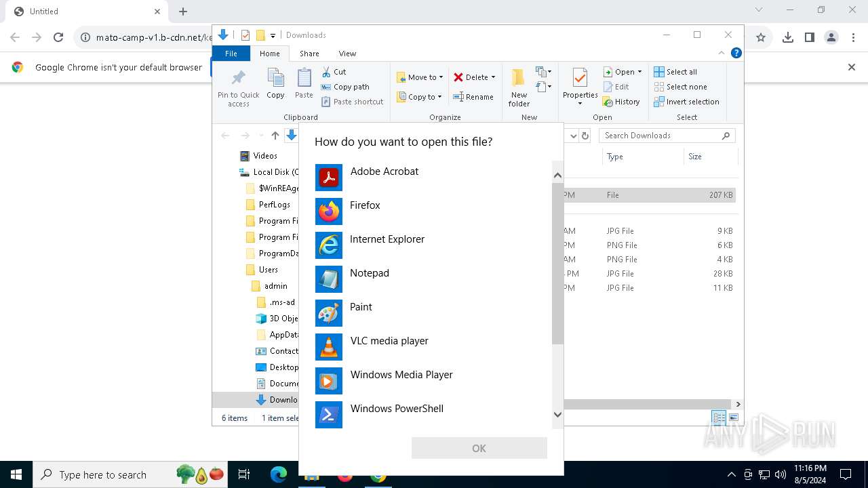Open the Chrome profile avatar

831,38
